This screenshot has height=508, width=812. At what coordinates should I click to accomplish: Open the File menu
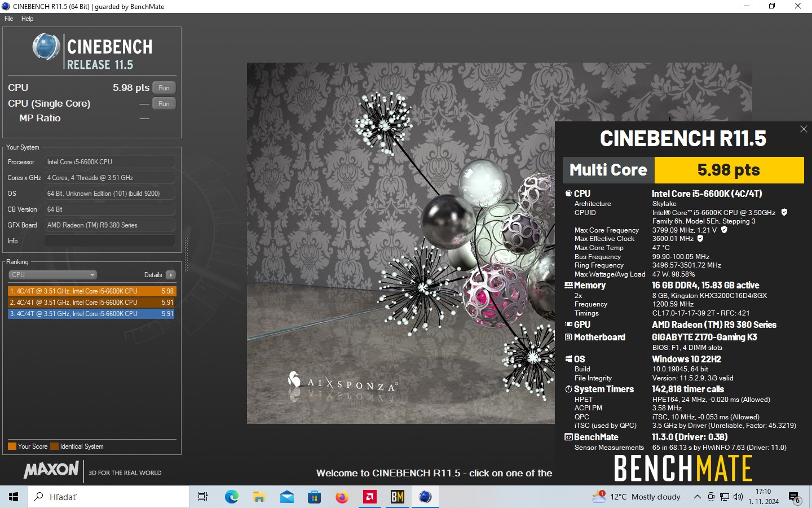[9, 19]
